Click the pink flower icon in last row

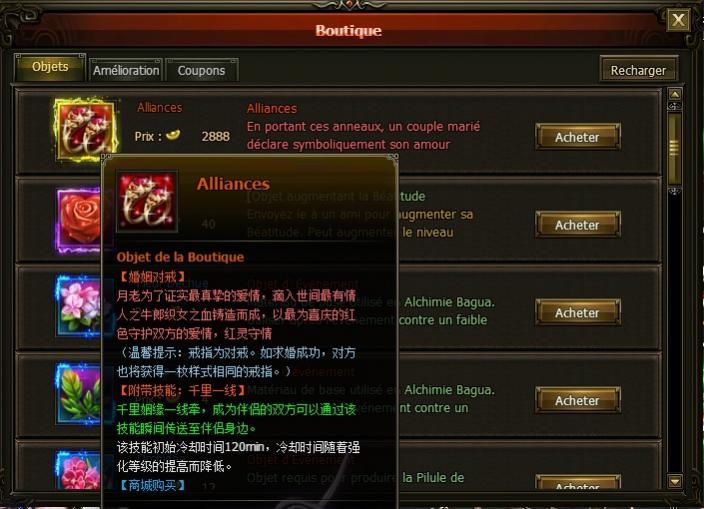coord(79,470)
